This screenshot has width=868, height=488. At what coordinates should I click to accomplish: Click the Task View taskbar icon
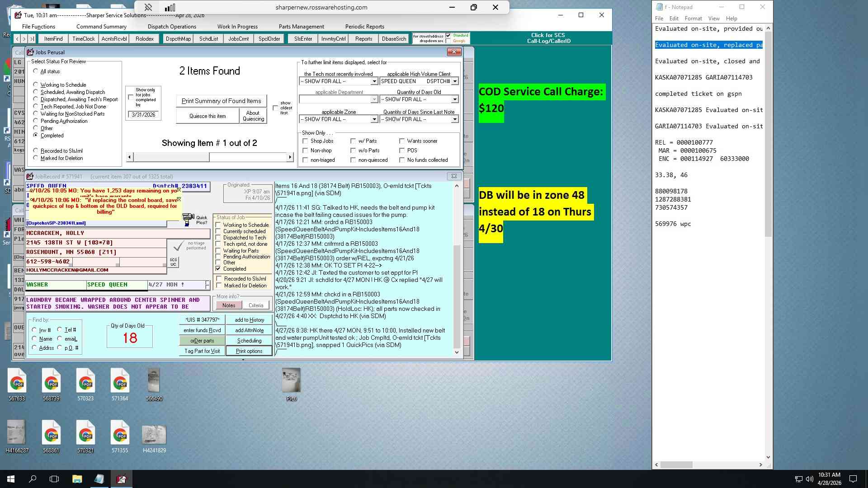pyautogui.click(x=54, y=479)
